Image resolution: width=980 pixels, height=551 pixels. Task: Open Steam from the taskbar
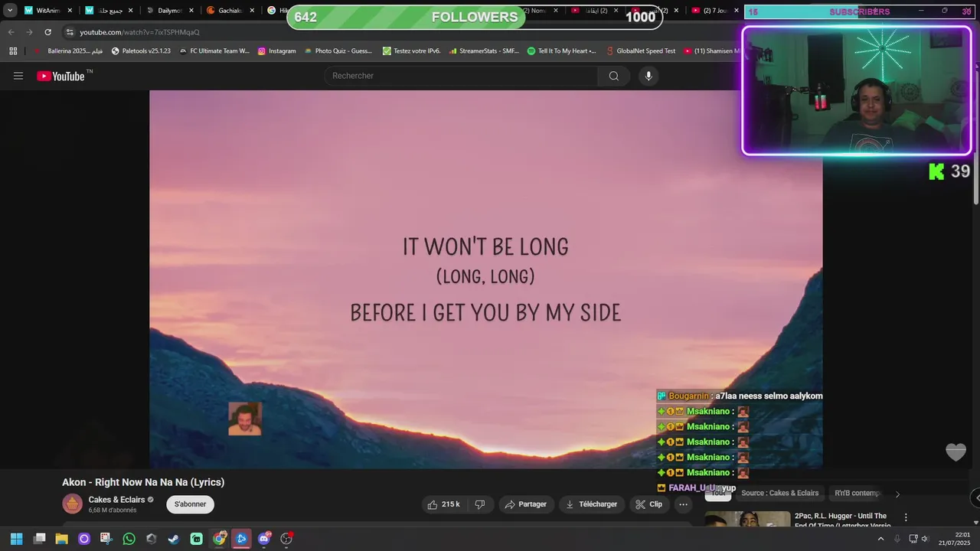tap(174, 539)
